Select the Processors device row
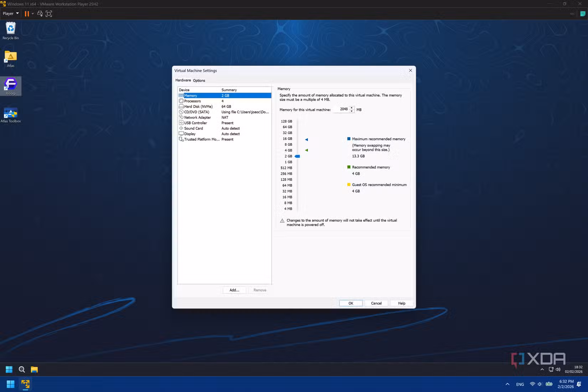Screen dimensions: 588x392 [x=225, y=101]
